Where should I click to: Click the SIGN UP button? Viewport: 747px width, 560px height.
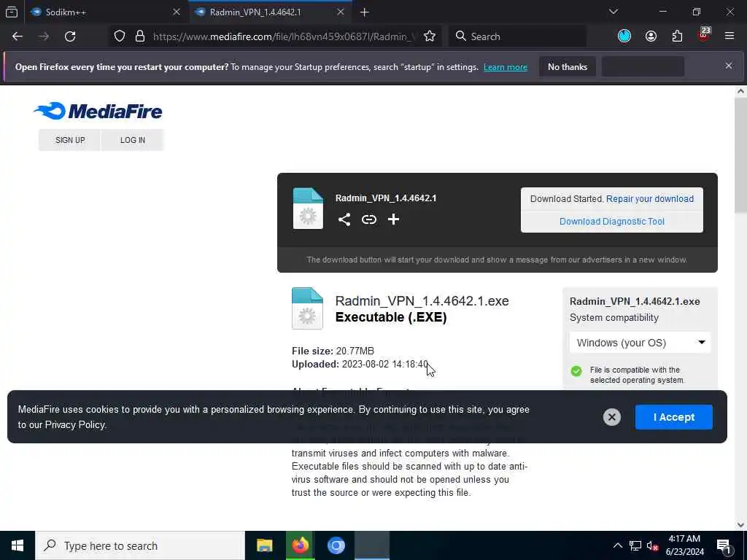[x=70, y=140]
